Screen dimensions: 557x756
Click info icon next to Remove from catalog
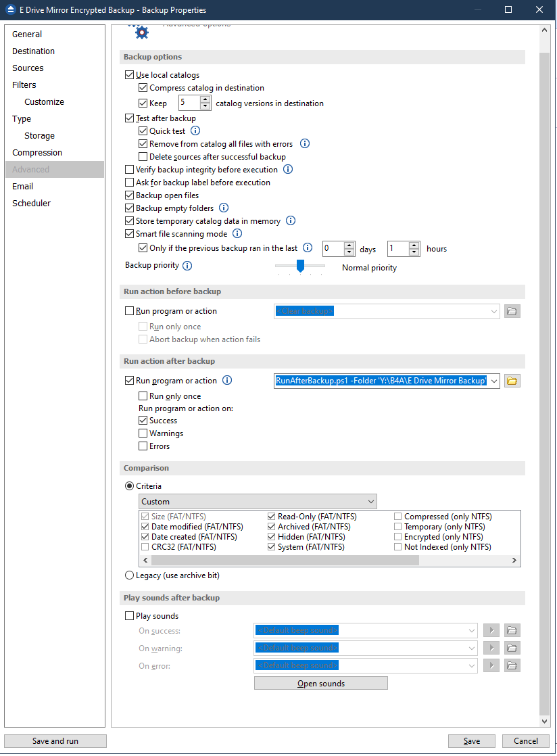[x=304, y=143]
